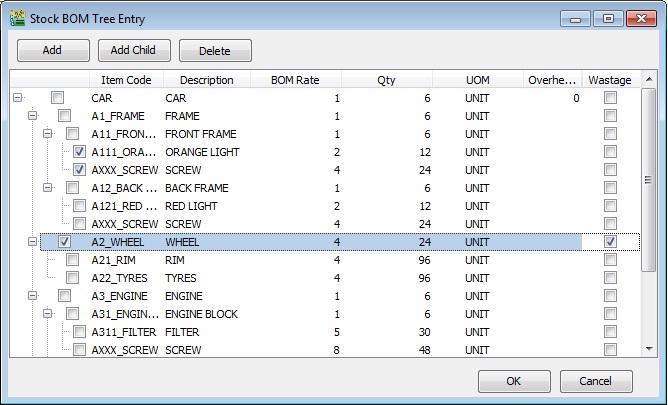
Task: Untick the A111_ORA... orange light checkbox
Action: tap(79, 152)
